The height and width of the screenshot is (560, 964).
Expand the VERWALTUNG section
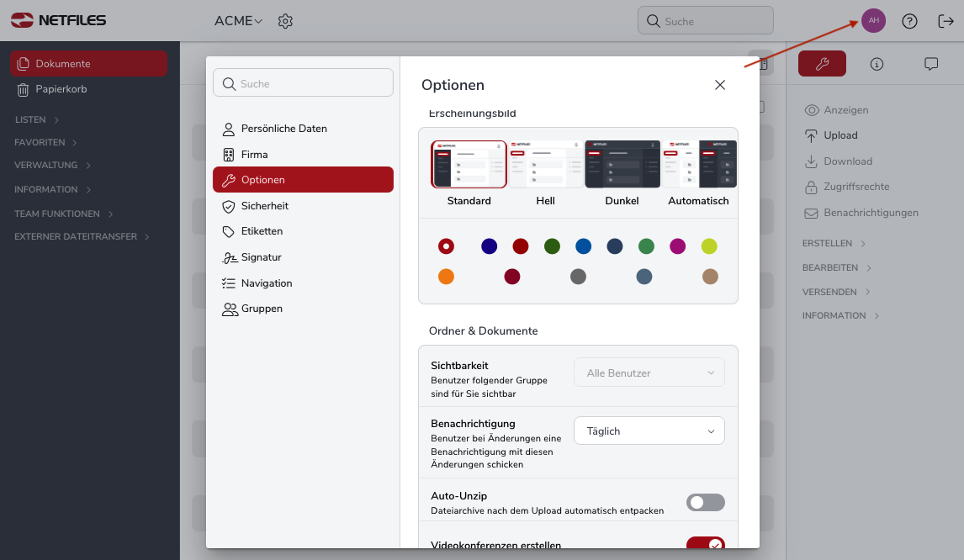pos(53,166)
